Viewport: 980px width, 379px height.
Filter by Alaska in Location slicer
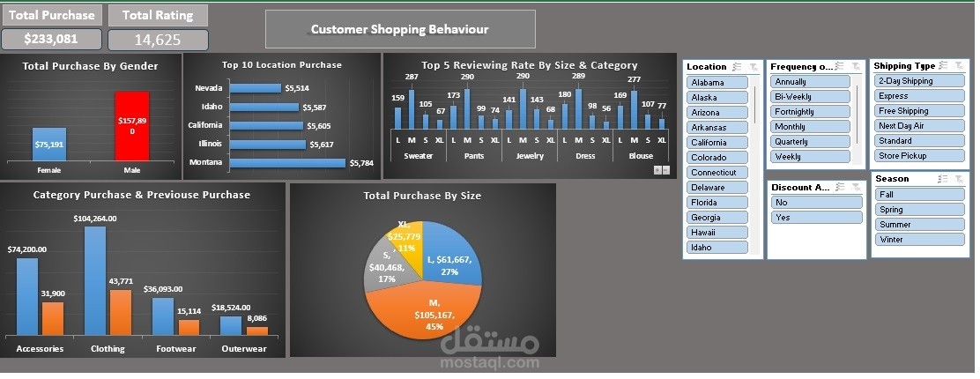click(x=716, y=98)
